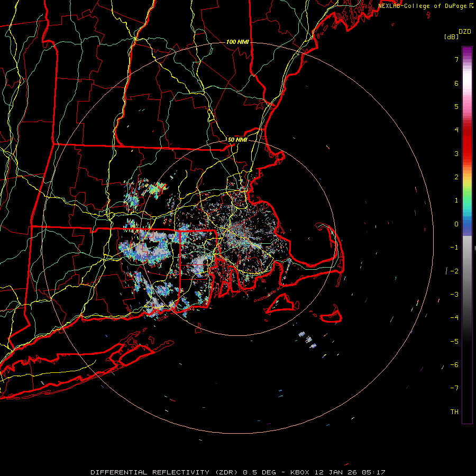Click the NEXLAB-College of DuPage label
476x476 pixels.
click(425, 6)
